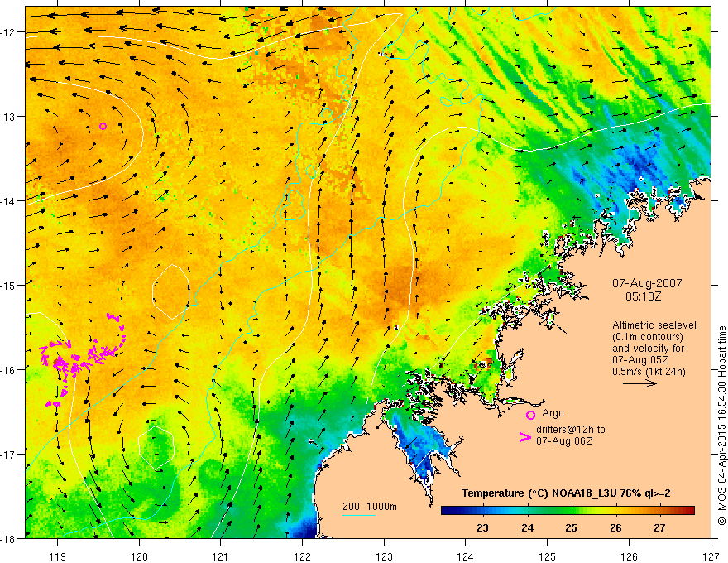Click the longitude axis label 127
The height and width of the screenshot is (563, 728).
point(711,556)
